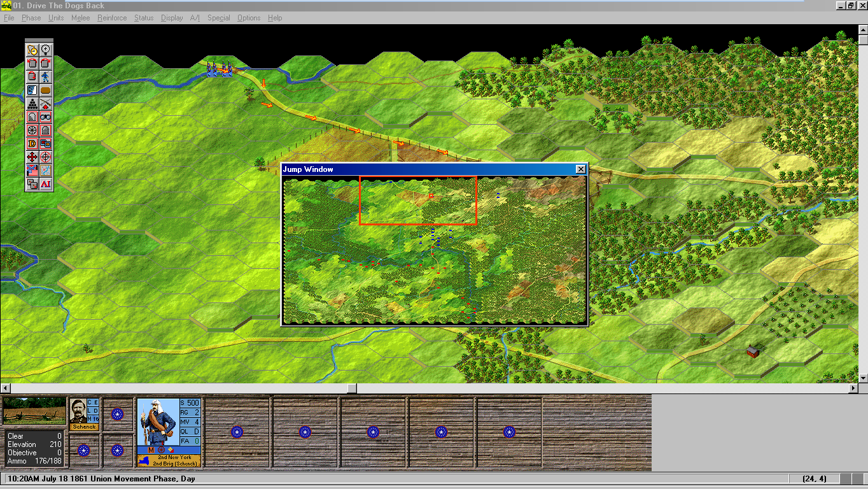Click the "Objective 0" readout
Image resolution: width=868 pixels, height=489 pixels.
tap(35, 453)
